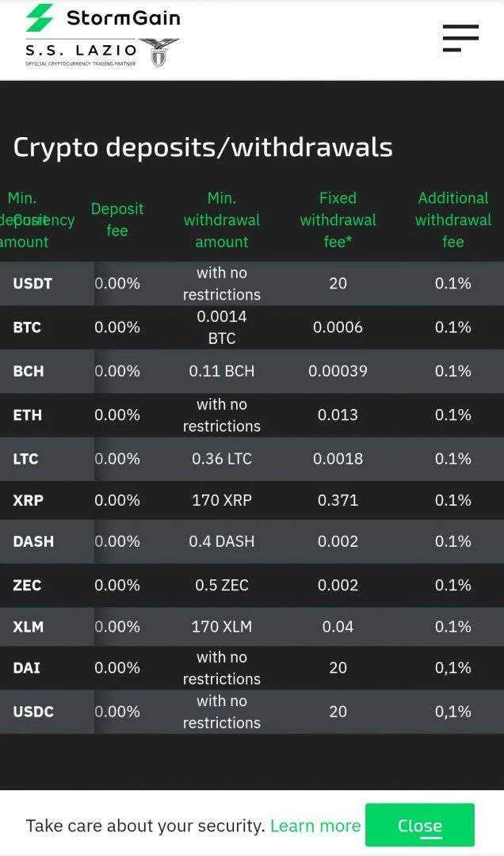
Task: Click the Learn more link
Action: coord(315,825)
